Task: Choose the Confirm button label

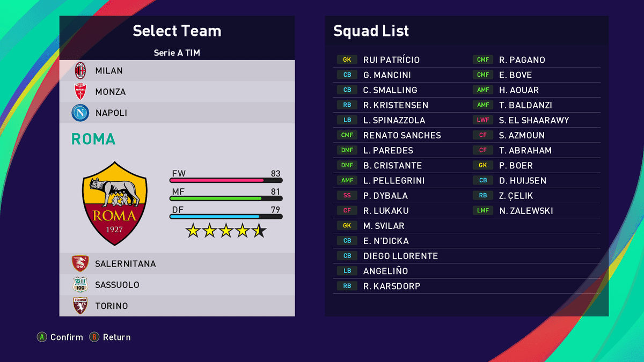Action: pyautogui.click(x=67, y=337)
